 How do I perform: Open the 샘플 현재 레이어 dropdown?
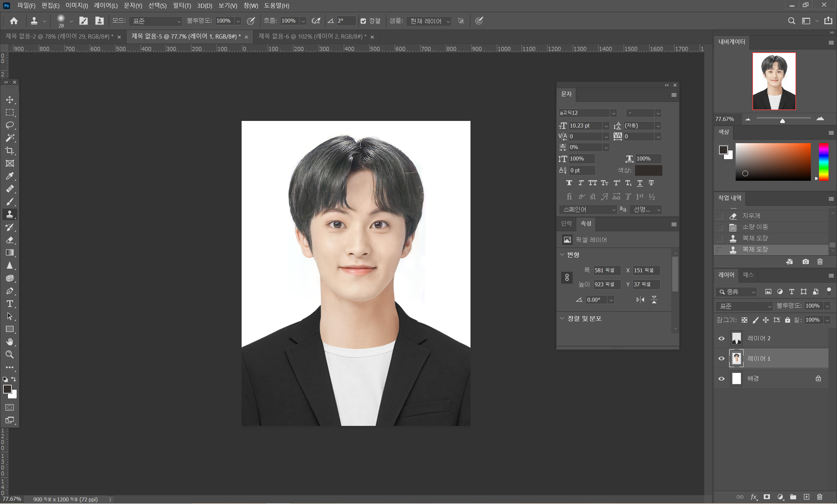(x=429, y=21)
